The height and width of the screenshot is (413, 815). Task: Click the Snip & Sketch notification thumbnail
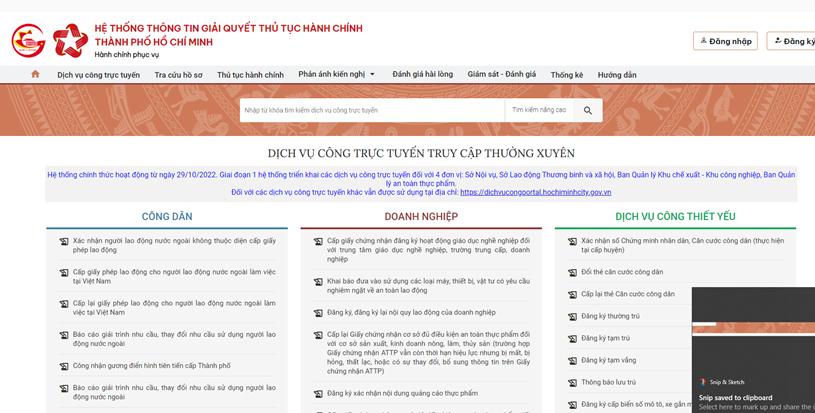click(x=753, y=328)
